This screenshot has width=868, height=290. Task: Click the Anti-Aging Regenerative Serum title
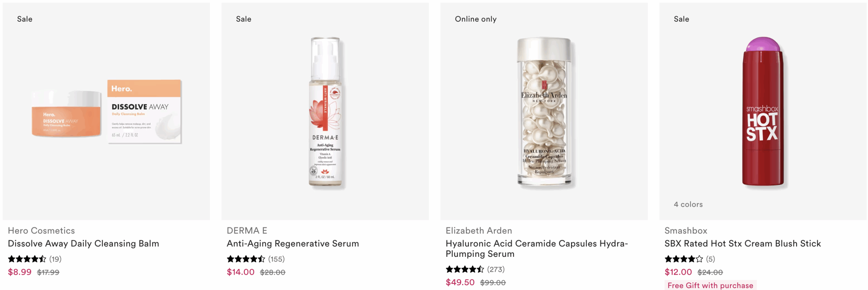point(293,243)
